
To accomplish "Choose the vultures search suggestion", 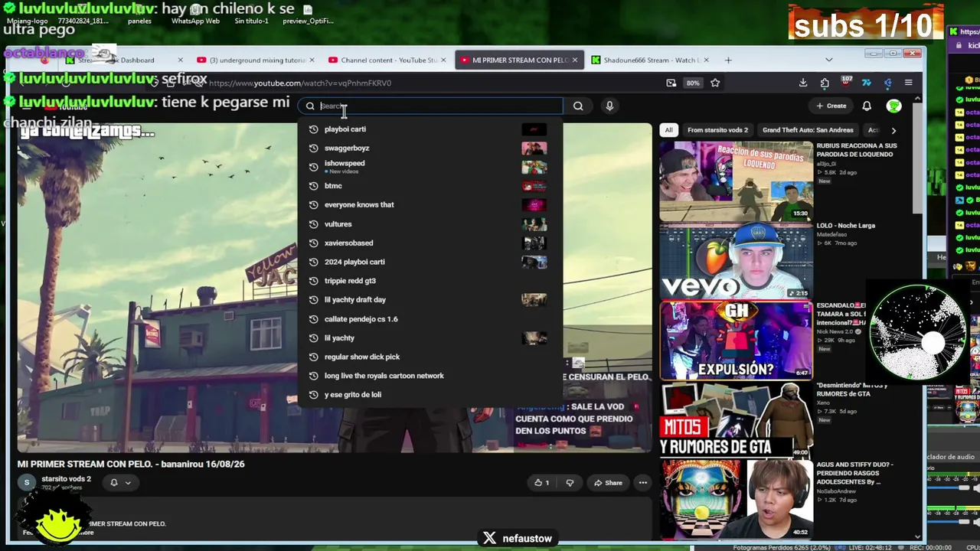I will pos(430,224).
